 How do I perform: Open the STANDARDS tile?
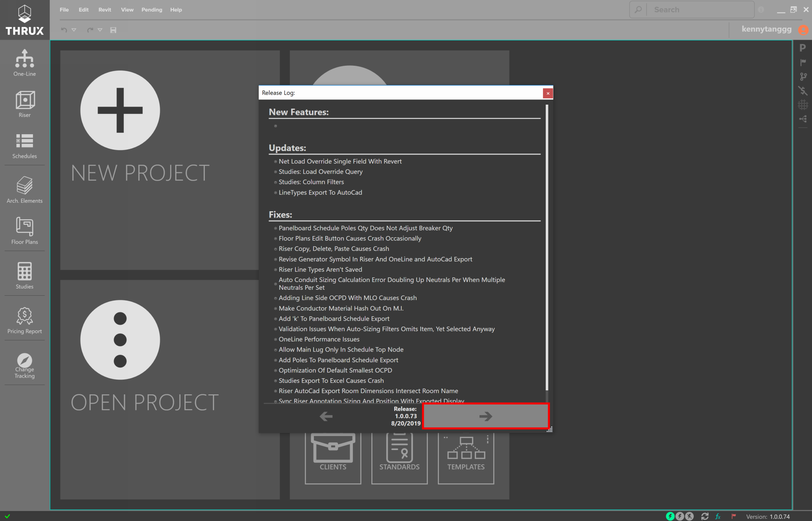point(399,458)
